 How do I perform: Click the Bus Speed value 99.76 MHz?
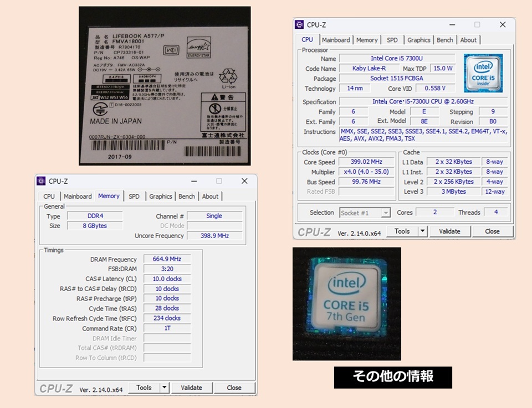pos(366,182)
